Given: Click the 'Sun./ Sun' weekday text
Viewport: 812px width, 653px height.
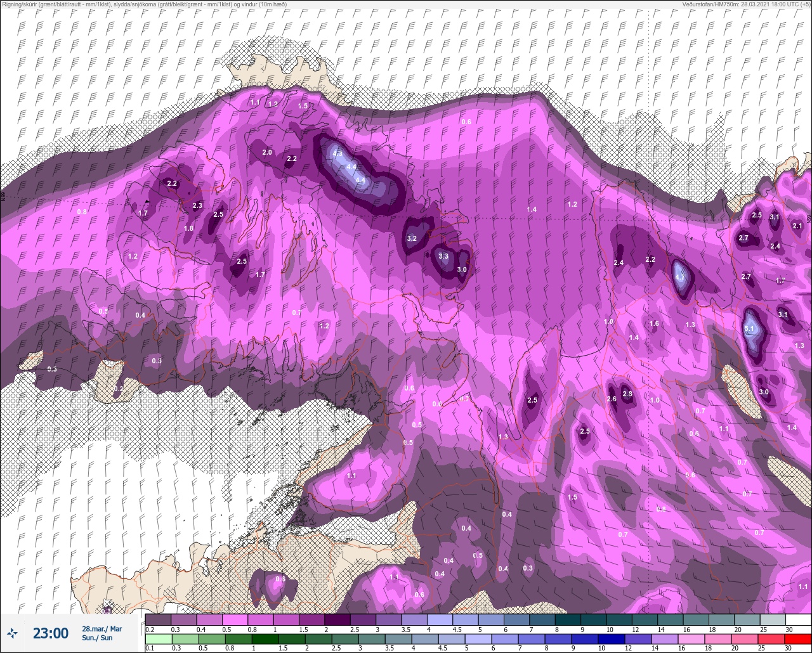Looking at the screenshot, I should coord(97,638).
